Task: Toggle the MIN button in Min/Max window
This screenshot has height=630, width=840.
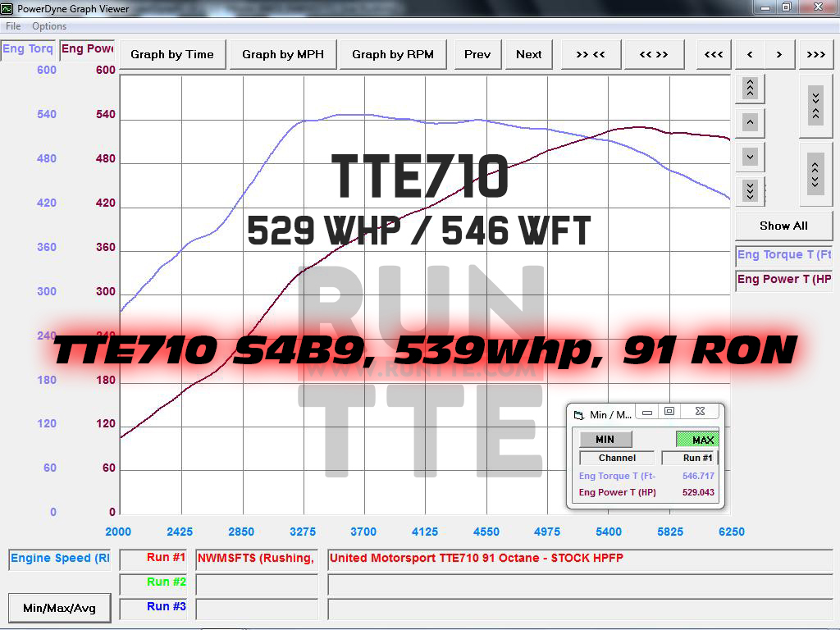Action: click(x=605, y=440)
